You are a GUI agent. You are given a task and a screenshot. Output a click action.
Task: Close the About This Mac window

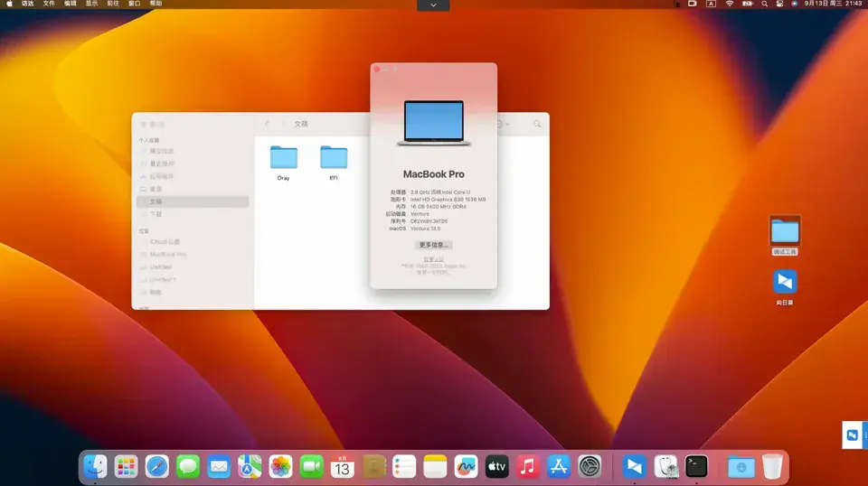pyautogui.click(x=377, y=70)
